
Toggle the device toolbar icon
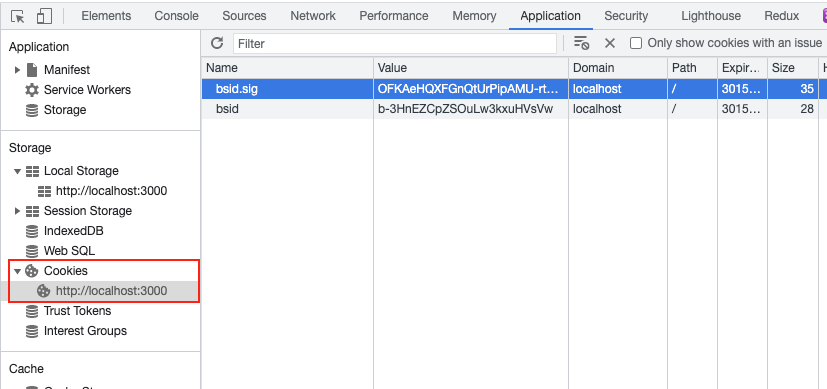click(x=44, y=16)
